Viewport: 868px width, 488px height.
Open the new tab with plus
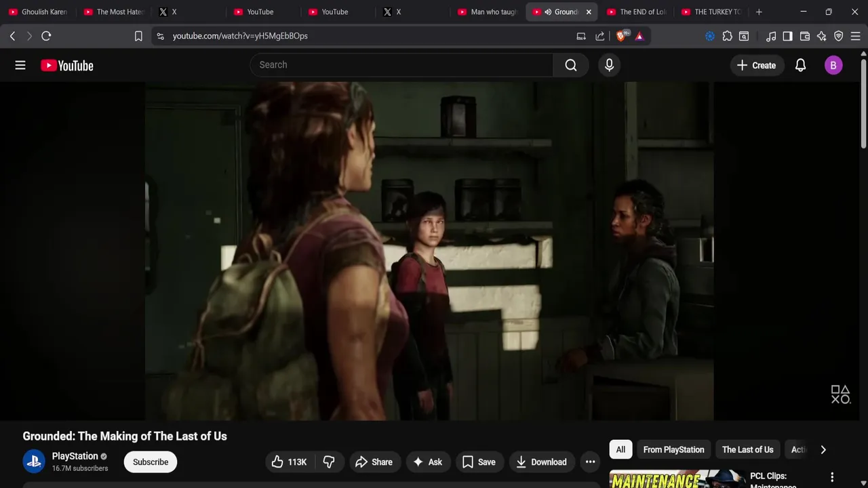coord(759,12)
